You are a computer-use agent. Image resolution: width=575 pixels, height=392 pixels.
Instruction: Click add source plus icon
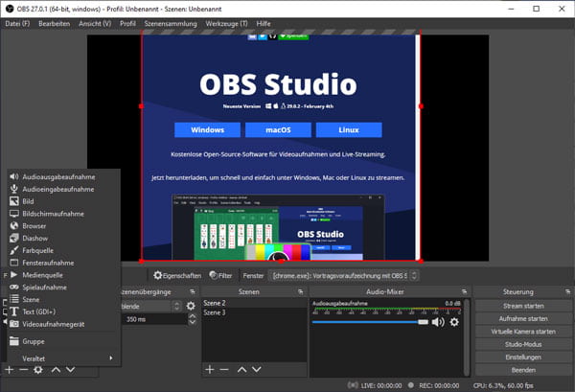point(10,370)
